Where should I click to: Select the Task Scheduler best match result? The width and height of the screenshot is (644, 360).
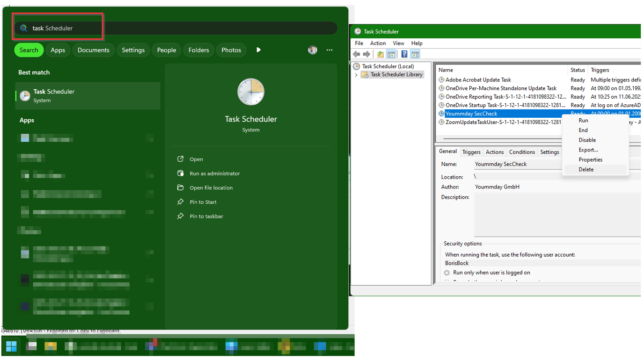click(88, 96)
